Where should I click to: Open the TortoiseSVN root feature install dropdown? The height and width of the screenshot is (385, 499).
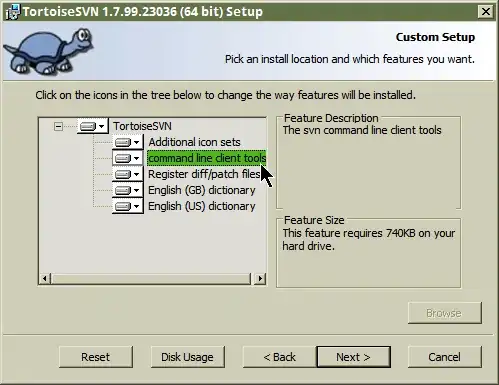(92, 126)
